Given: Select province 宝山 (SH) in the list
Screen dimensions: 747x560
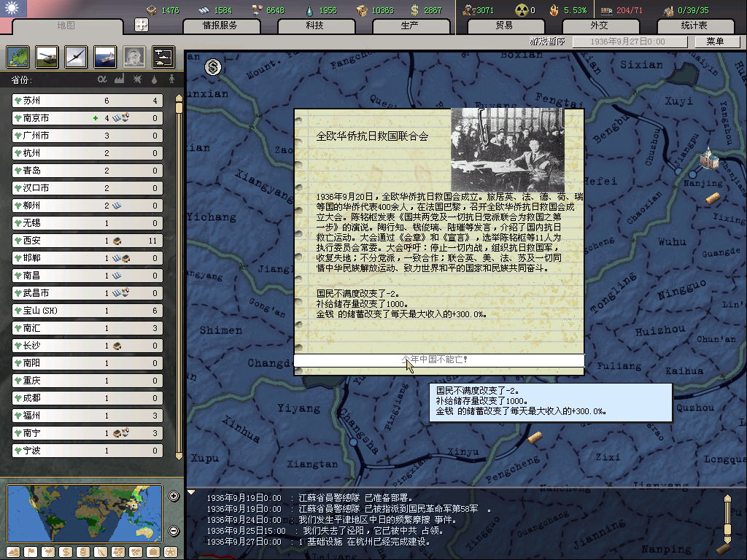Looking at the screenshot, I should tap(88, 311).
